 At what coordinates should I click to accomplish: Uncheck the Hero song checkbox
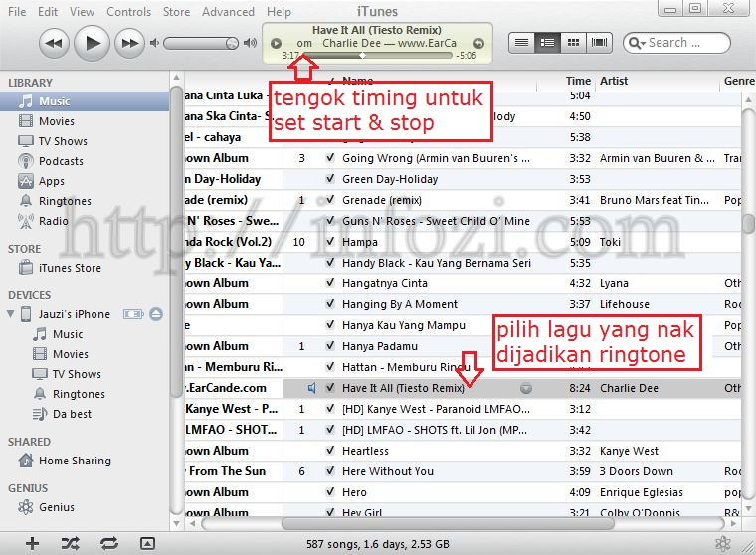click(330, 492)
